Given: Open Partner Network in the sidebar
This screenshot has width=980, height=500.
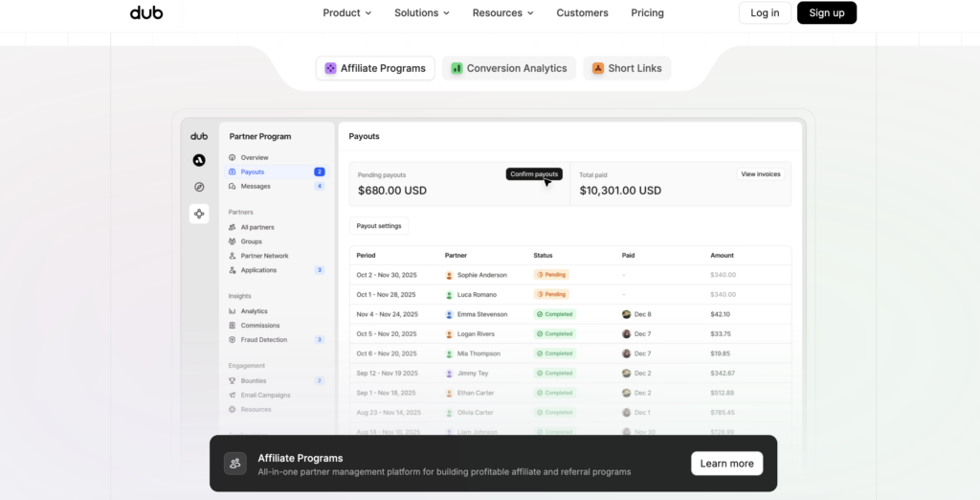Looking at the screenshot, I should [277, 256].
